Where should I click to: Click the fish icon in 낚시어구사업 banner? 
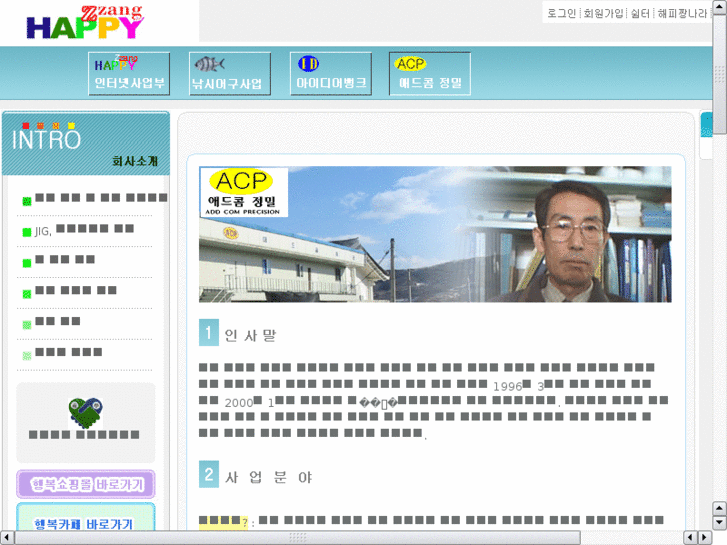tap(210, 64)
